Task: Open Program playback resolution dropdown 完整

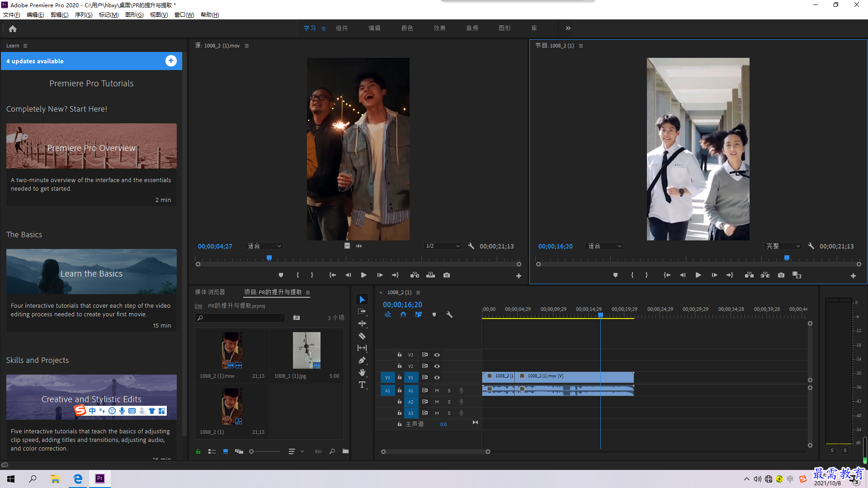Action: [x=783, y=246]
